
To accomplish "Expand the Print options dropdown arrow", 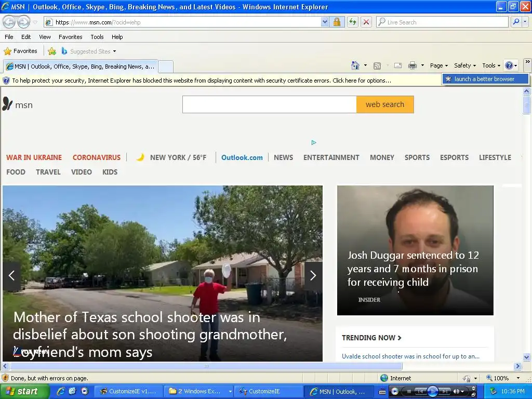I will pyautogui.click(x=422, y=65).
